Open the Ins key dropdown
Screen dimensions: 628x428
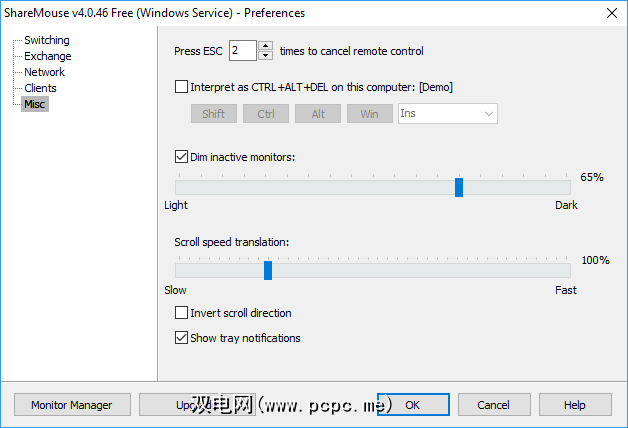[x=447, y=114]
